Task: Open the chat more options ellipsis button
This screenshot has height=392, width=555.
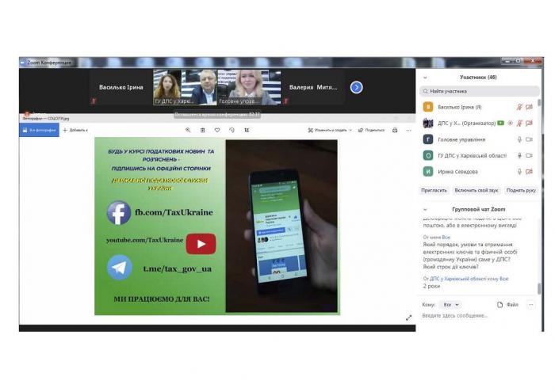Action: coord(530,304)
